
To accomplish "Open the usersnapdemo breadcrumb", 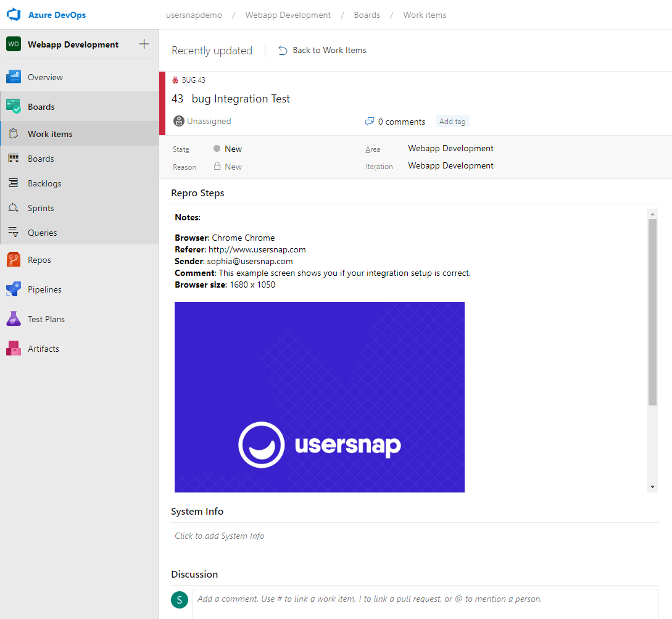I will 194,15.
